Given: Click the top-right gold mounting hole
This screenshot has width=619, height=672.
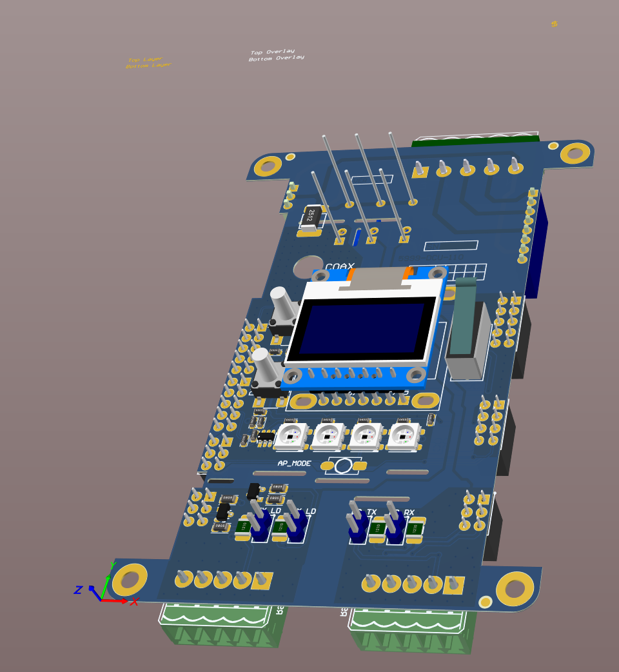Looking at the screenshot, I should click(574, 153).
